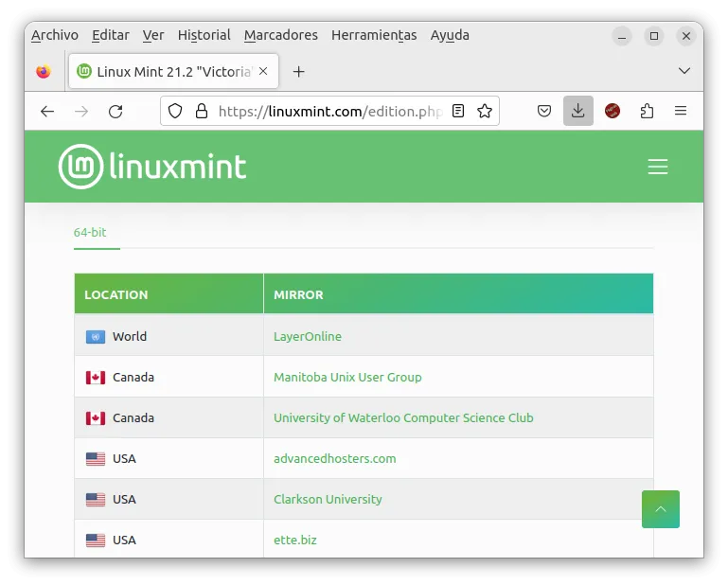The width and height of the screenshot is (728, 585).
Task: Open the ette.biz mirror link
Action: (x=294, y=541)
